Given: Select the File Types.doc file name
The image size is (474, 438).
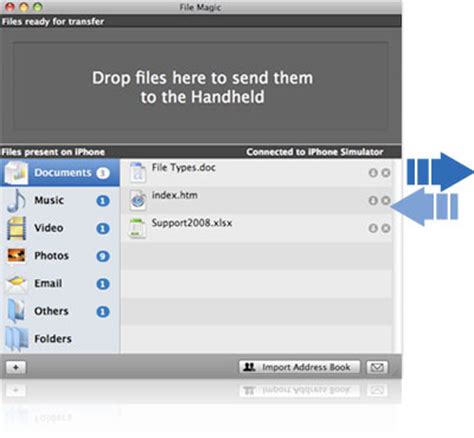Looking at the screenshot, I should (184, 167).
